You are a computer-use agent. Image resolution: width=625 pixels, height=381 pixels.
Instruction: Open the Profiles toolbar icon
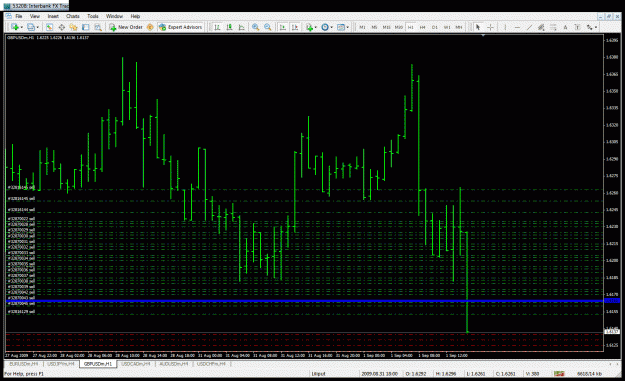31,27
